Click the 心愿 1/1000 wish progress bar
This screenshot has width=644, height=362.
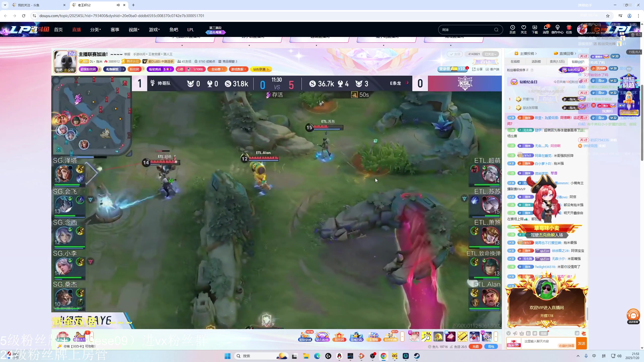tap(190, 69)
